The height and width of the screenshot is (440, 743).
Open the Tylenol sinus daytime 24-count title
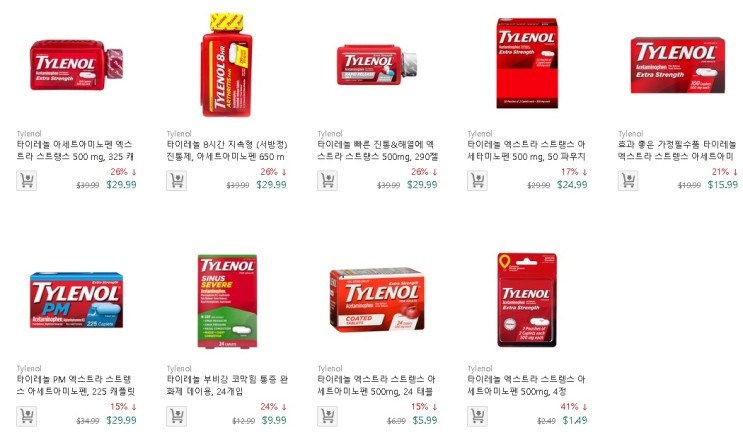click(227, 386)
